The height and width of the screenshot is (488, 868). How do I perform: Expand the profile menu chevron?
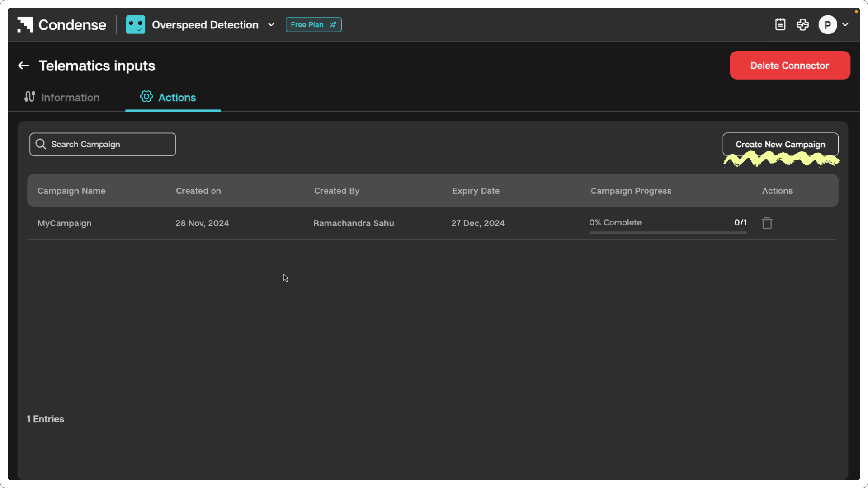coord(845,25)
